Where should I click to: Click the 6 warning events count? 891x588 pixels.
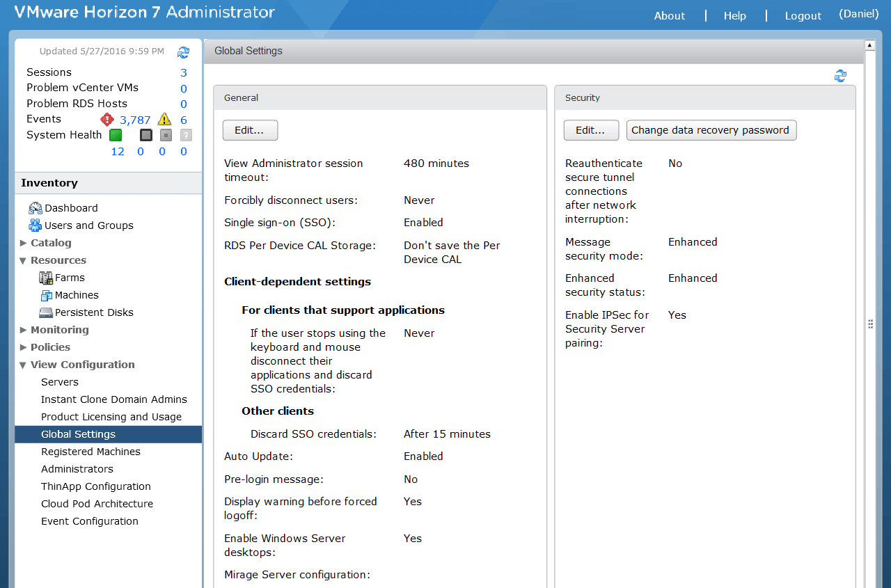click(184, 120)
